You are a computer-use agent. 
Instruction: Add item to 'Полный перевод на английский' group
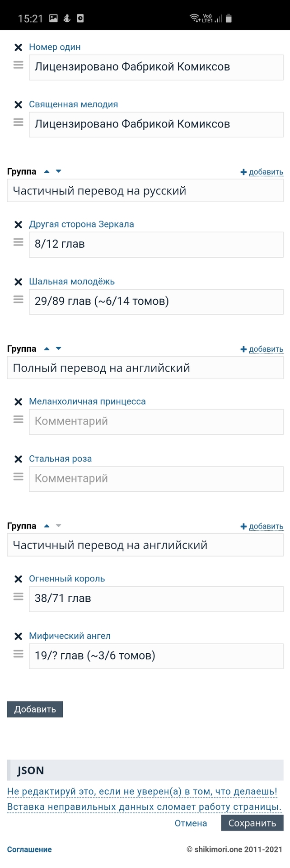(262, 349)
